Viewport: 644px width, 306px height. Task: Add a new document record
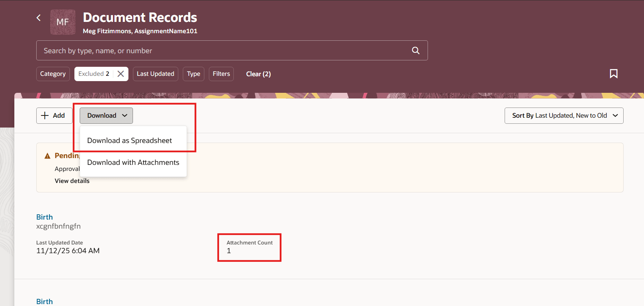54,115
